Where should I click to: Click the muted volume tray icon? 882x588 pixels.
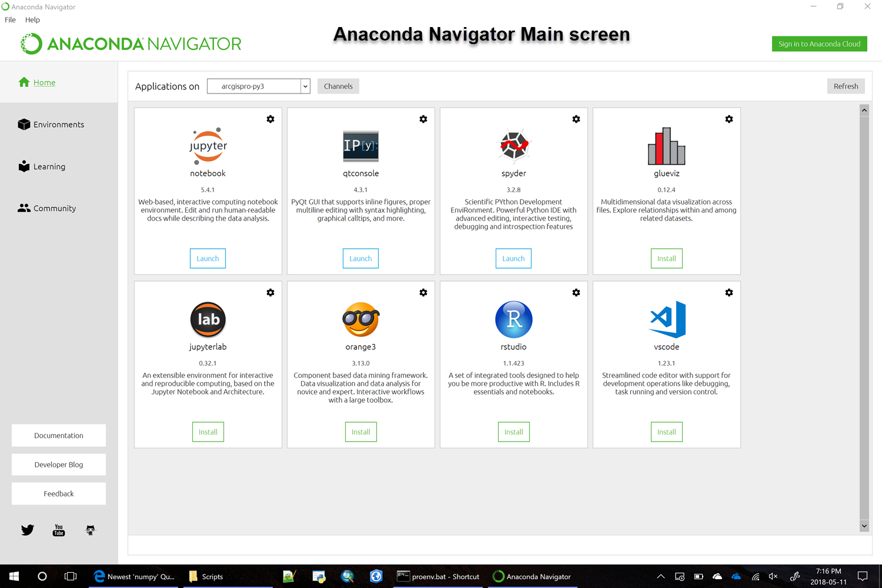click(x=773, y=576)
